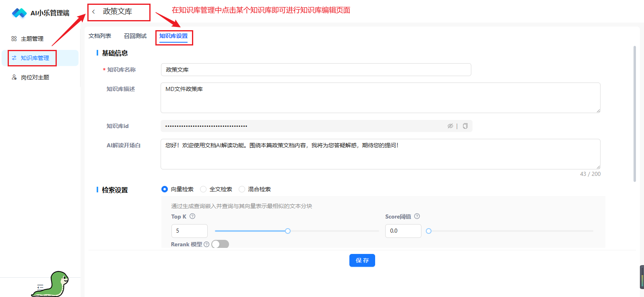Viewport: 644px width, 297px height.
Task: Click the 保存 button
Action: tap(362, 260)
